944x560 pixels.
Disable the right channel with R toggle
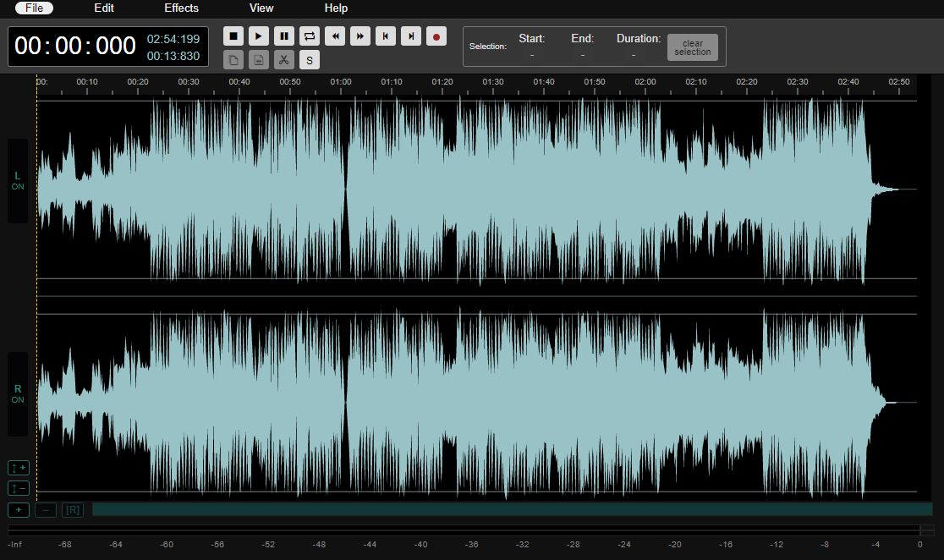click(x=17, y=393)
